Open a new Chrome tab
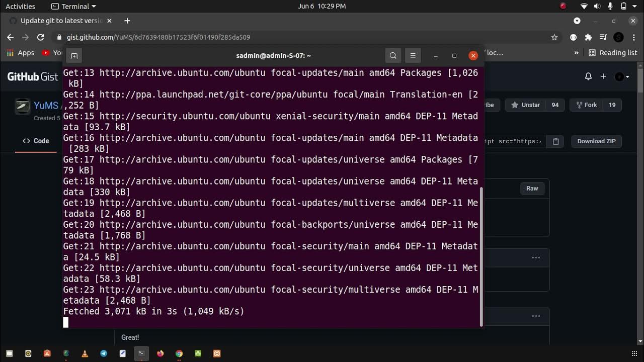The image size is (644, 362). pyautogui.click(x=127, y=21)
